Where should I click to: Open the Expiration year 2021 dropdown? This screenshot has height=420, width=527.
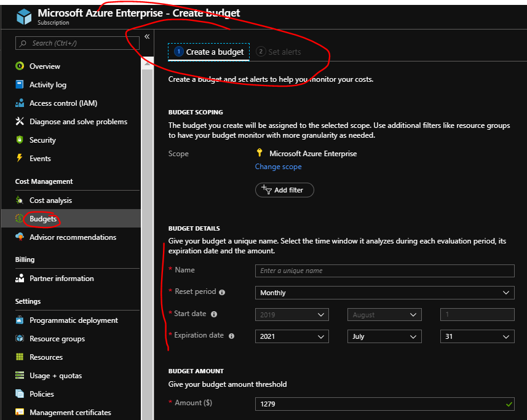point(291,336)
